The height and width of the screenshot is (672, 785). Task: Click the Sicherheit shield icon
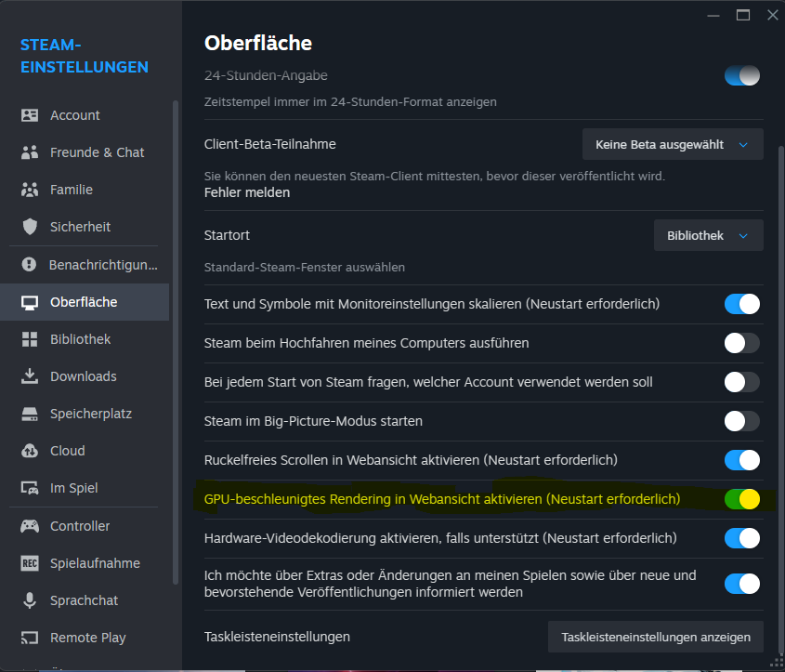pos(30,227)
